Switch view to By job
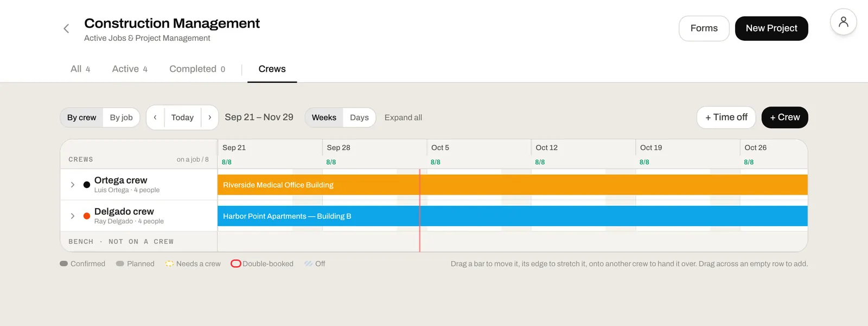This screenshot has width=868, height=326. click(x=122, y=117)
